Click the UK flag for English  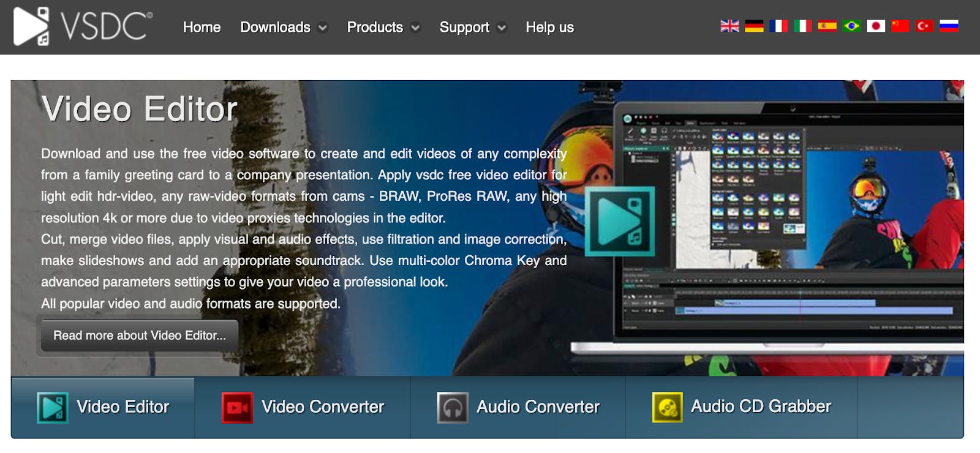click(x=729, y=26)
